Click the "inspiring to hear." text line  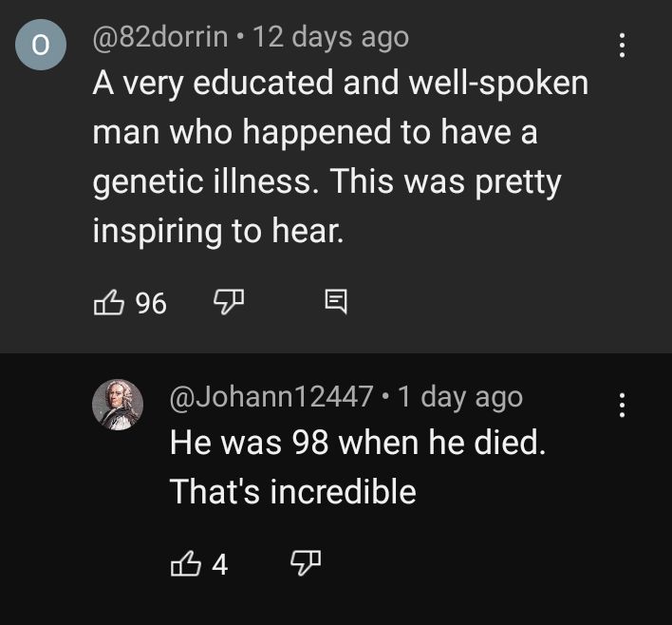(217, 231)
